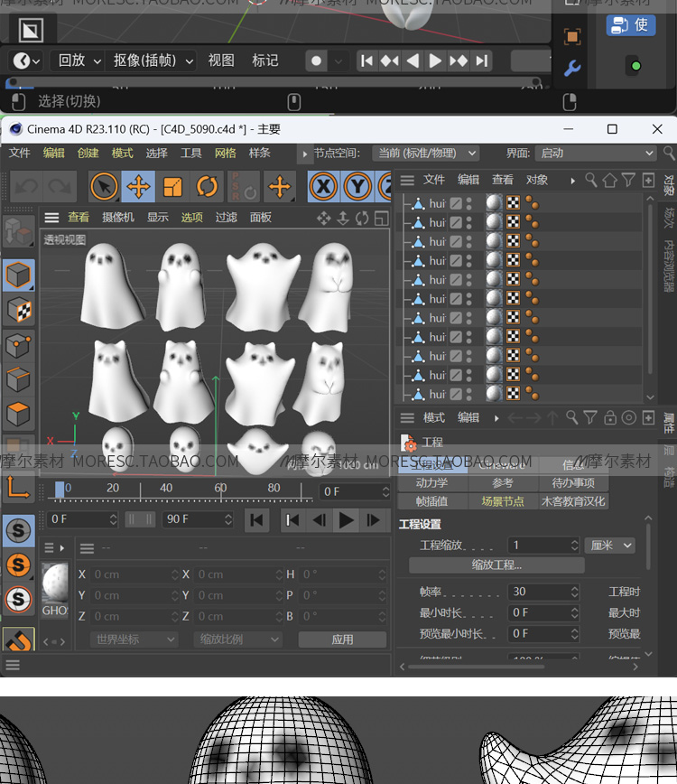Viewport: 677px width, 784px height.
Task: Click timeline scrubber bar in upper window
Action: tap(274, 81)
